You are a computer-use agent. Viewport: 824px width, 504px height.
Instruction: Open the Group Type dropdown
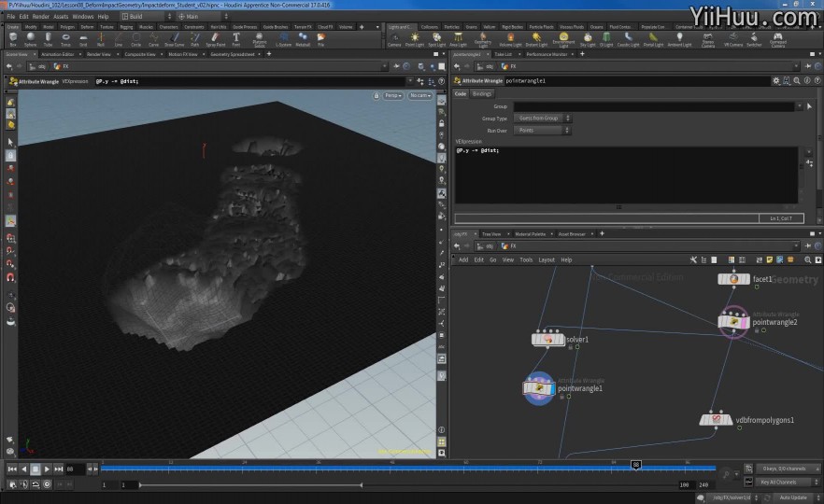(x=542, y=119)
